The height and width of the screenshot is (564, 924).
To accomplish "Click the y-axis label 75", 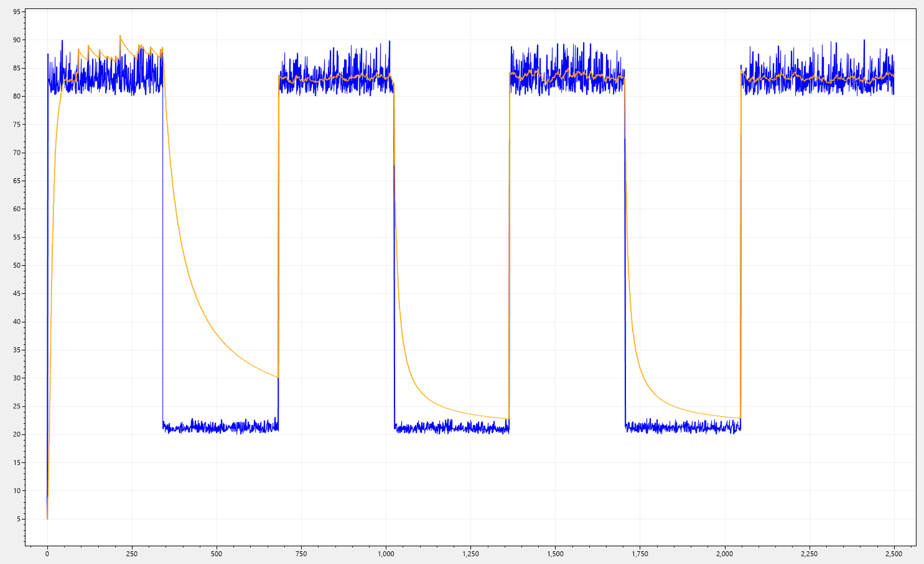I will (x=17, y=124).
